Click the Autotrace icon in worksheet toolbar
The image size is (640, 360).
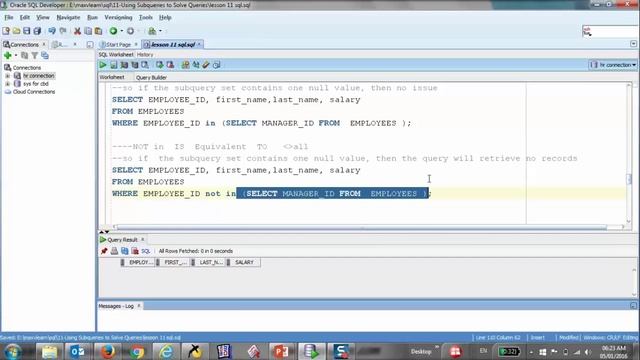point(135,65)
